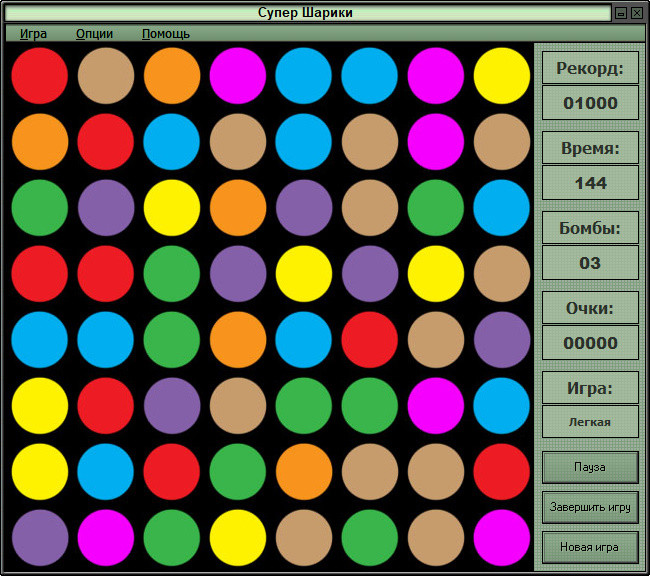Choose the blue ball in the sixth row

point(502,406)
